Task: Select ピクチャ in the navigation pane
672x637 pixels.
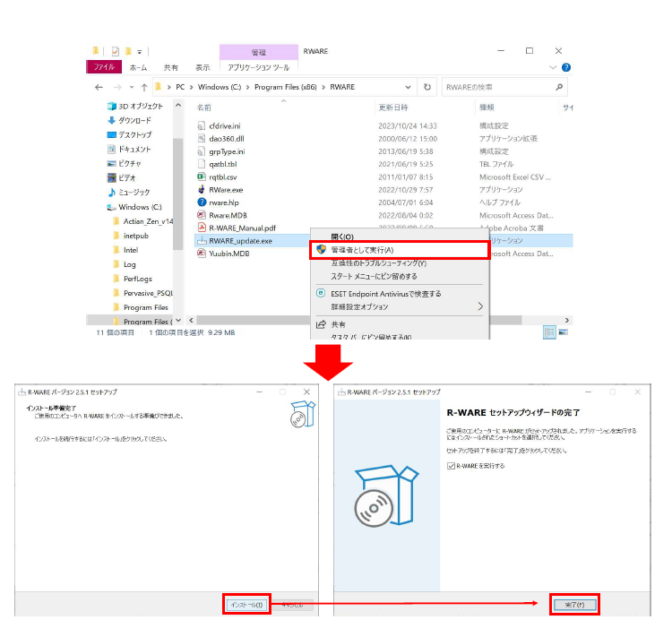Action: (125, 163)
